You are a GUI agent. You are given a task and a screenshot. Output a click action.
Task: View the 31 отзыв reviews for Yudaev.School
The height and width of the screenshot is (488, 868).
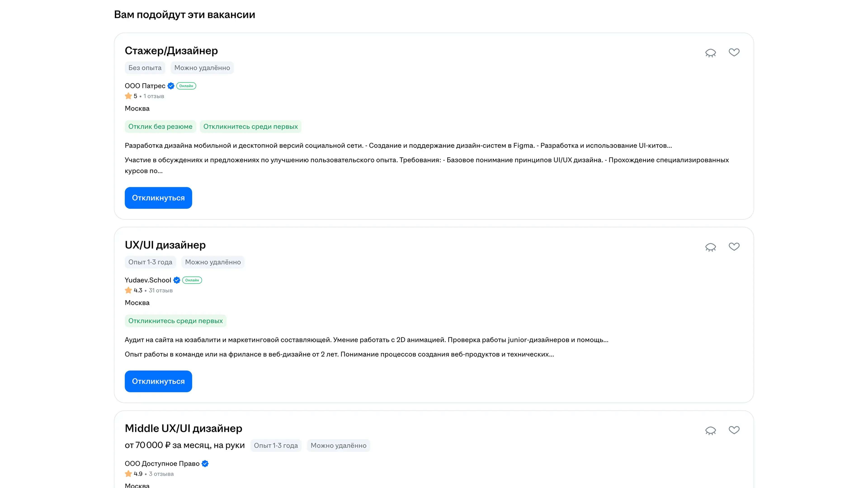(x=161, y=290)
